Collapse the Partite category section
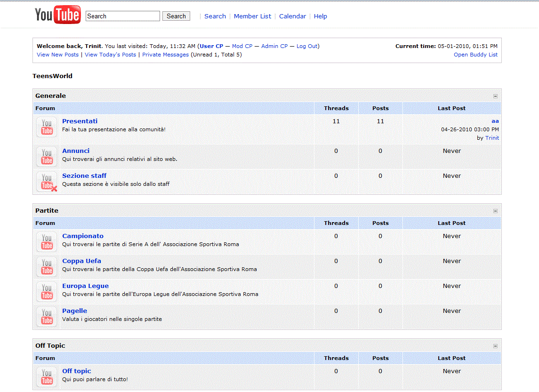539x392 pixels. [x=495, y=211]
